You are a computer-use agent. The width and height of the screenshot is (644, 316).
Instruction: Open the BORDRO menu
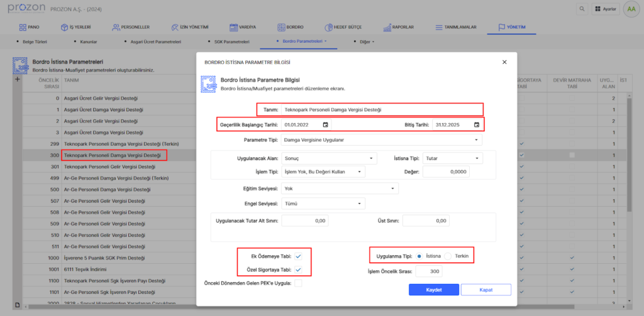pos(290,28)
